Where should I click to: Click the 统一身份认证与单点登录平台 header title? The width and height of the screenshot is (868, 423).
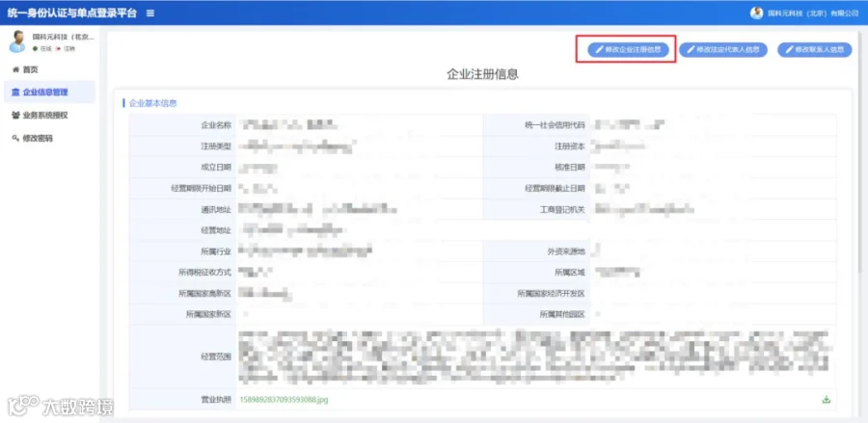(x=72, y=13)
